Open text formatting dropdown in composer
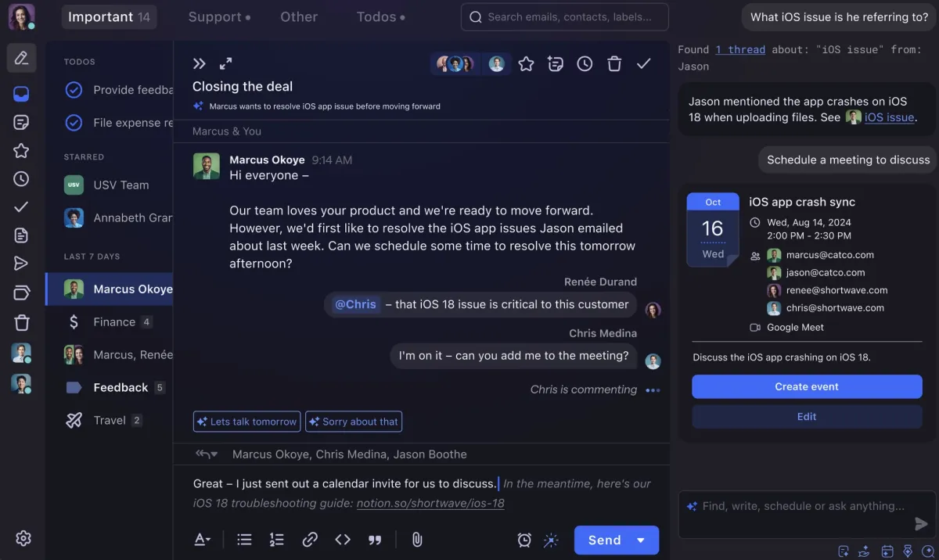The width and height of the screenshot is (939, 560). click(202, 540)
